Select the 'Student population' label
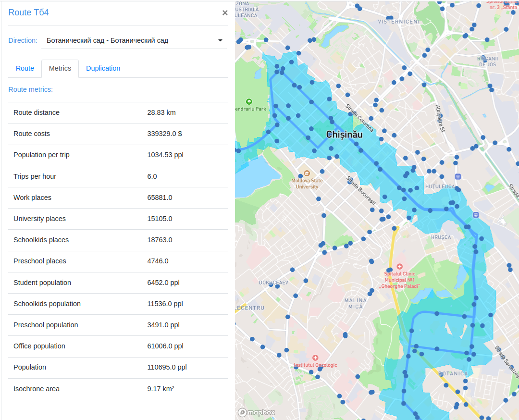The image size is (519, 420). coord(42,283)
